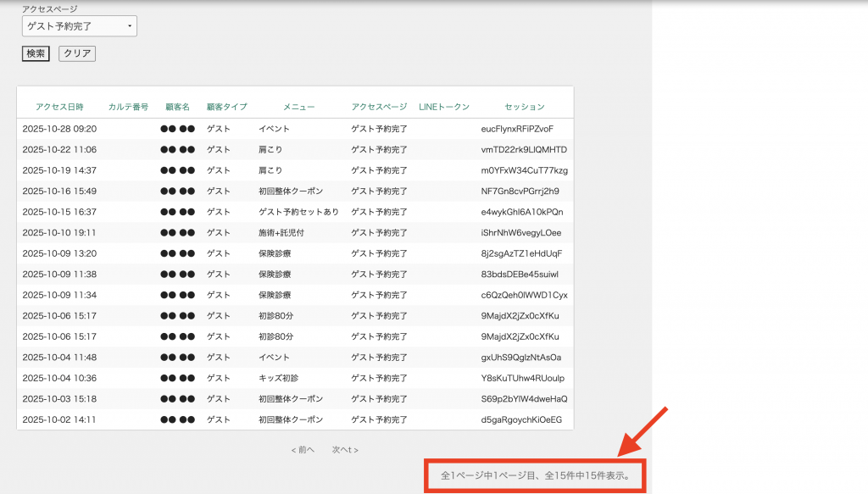Sort by the アクセス日時 column header

59,107
